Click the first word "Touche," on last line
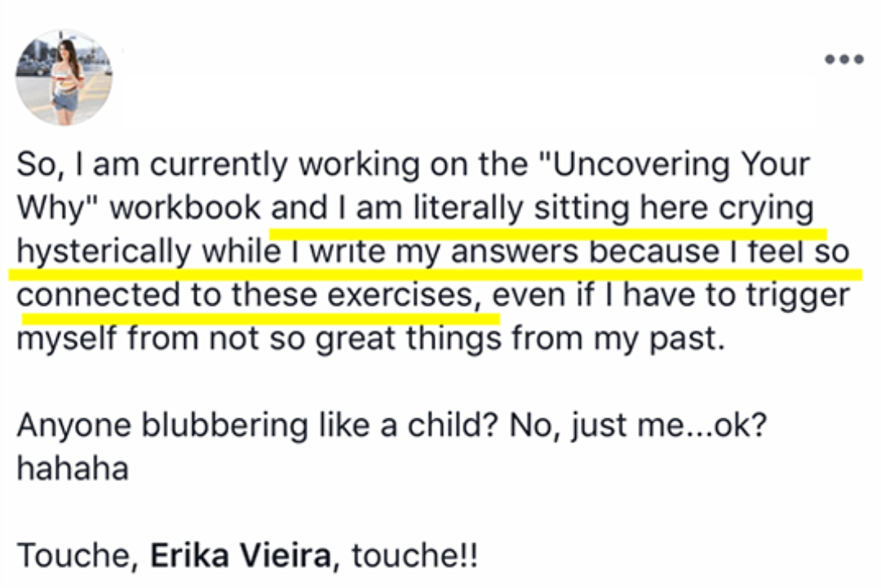Image resolution: width=881 pixels, height=588 pixels. tap(78, 555)
